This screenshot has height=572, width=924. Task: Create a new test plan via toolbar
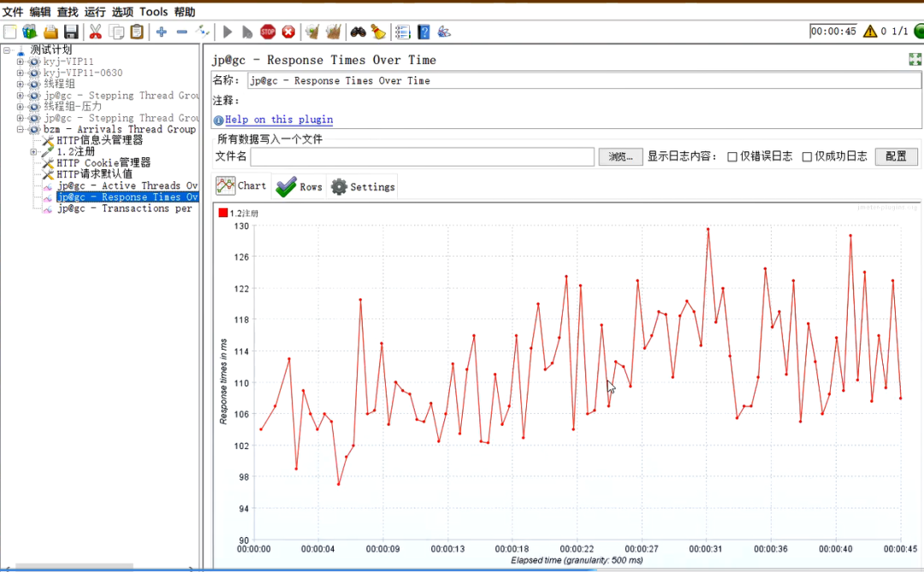(10, 32)
